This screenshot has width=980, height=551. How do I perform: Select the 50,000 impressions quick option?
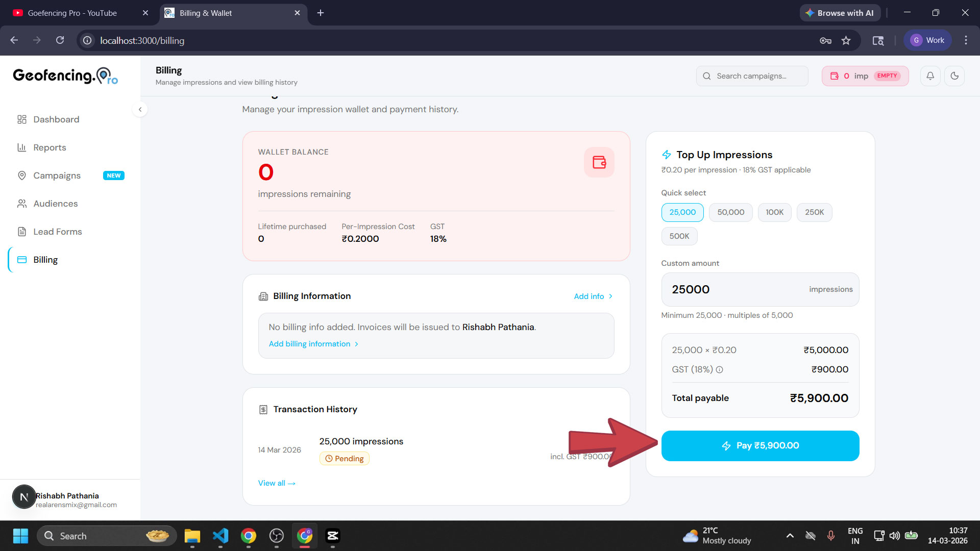(730, 212)
